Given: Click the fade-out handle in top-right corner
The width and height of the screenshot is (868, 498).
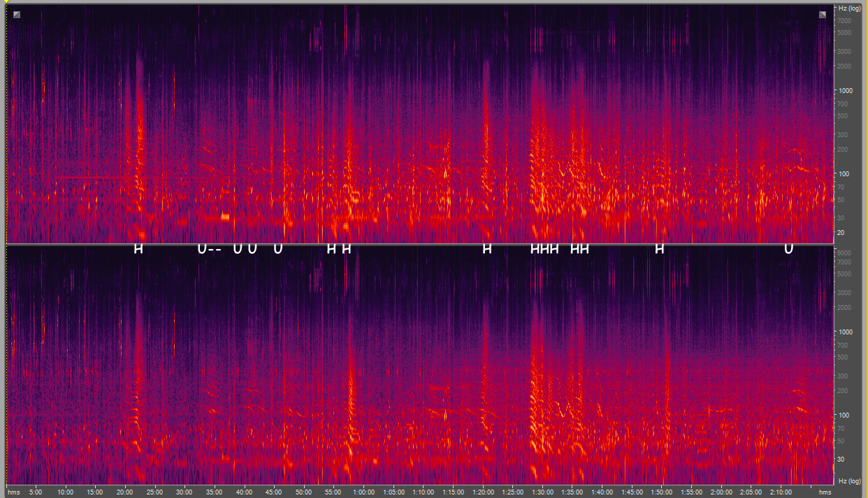Looking at the screenshot, I should point(823,15).
